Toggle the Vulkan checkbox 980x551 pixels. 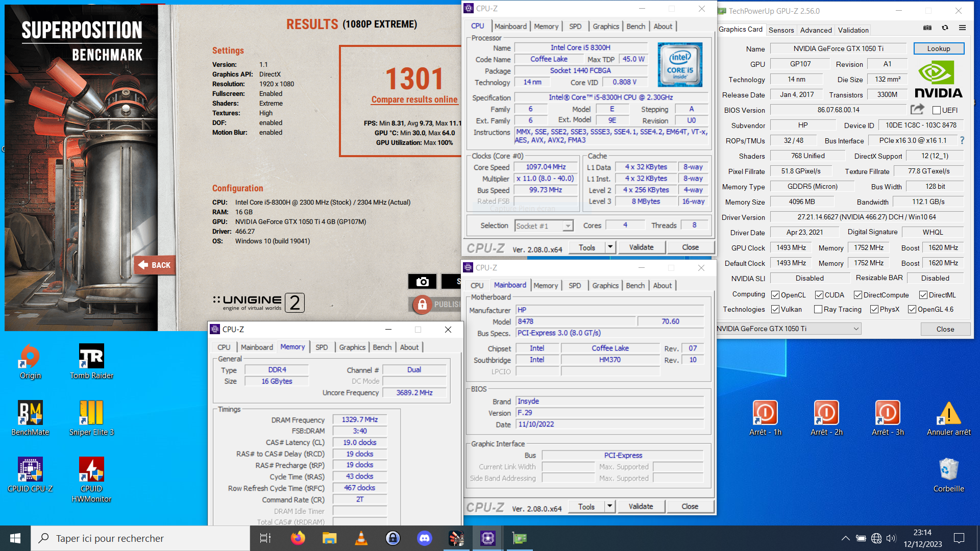(x=775, y=309)
